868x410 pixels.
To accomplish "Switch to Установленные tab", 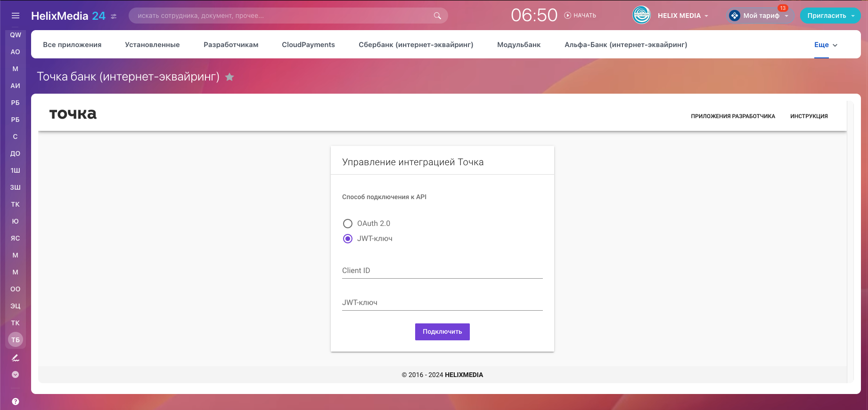I will [x=152, y=45].
